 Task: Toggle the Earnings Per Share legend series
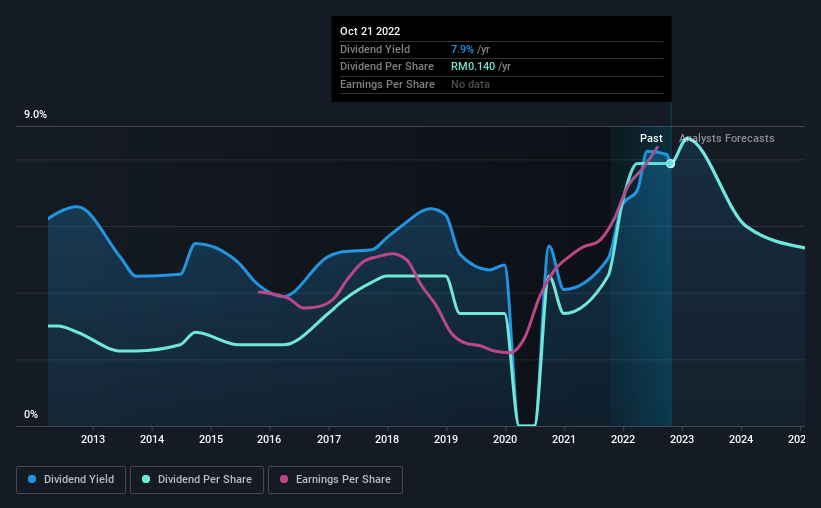[x=335, y=480]
